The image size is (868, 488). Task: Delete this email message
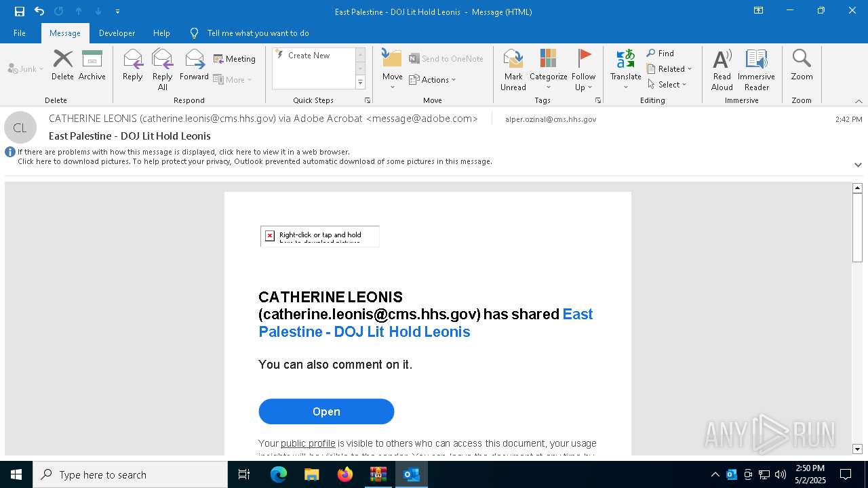click(x=62, y=65)
